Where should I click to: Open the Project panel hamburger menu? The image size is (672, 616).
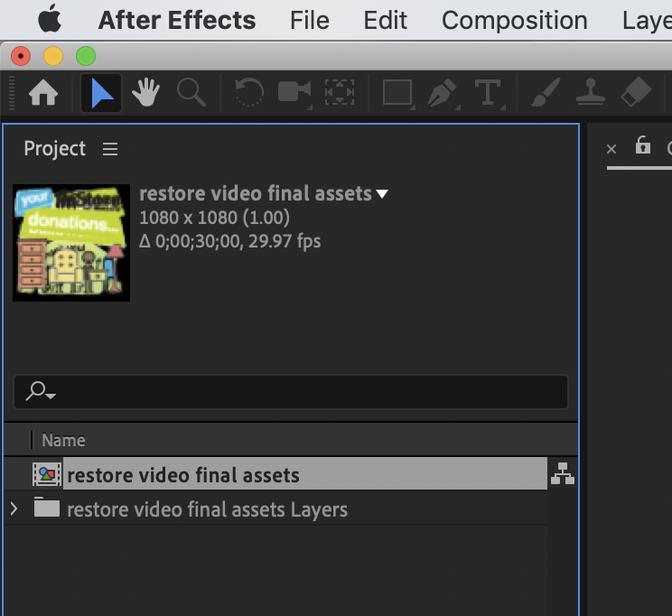[110, 149]
